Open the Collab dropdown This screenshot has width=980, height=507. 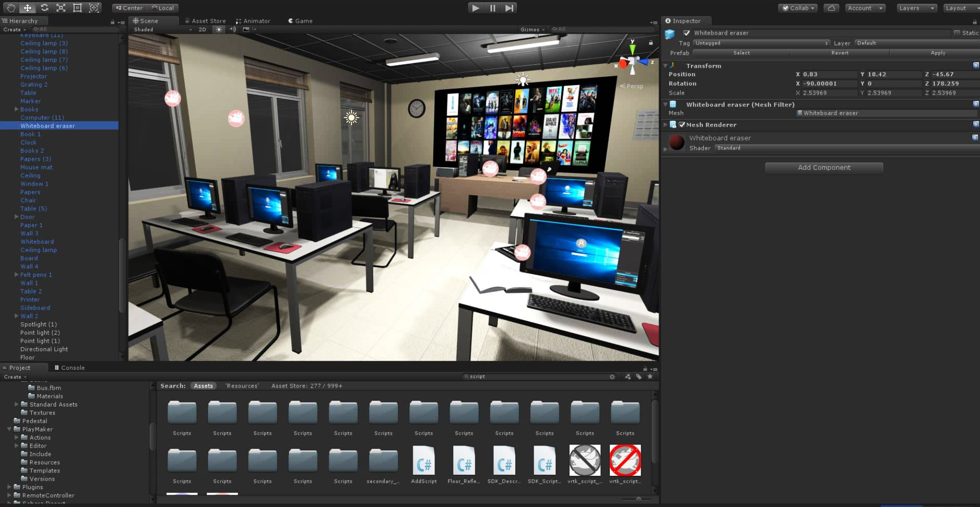point(798,8)
